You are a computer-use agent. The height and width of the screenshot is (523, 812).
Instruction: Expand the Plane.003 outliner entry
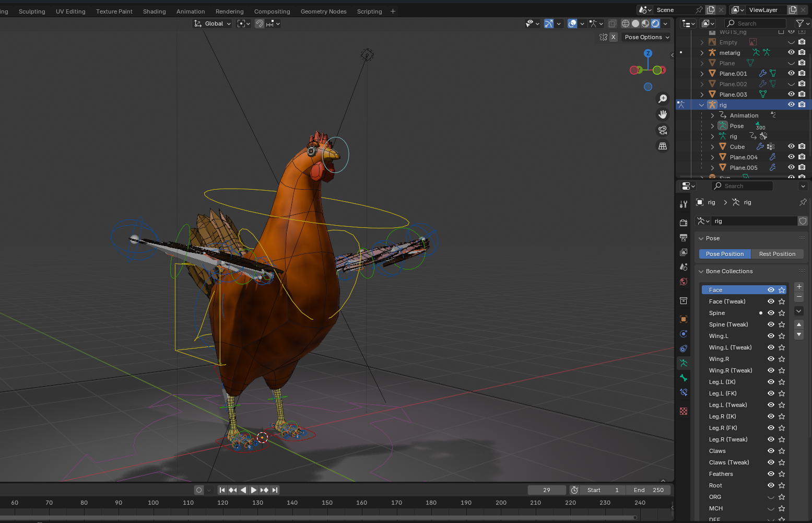click(x=701, y=94)
